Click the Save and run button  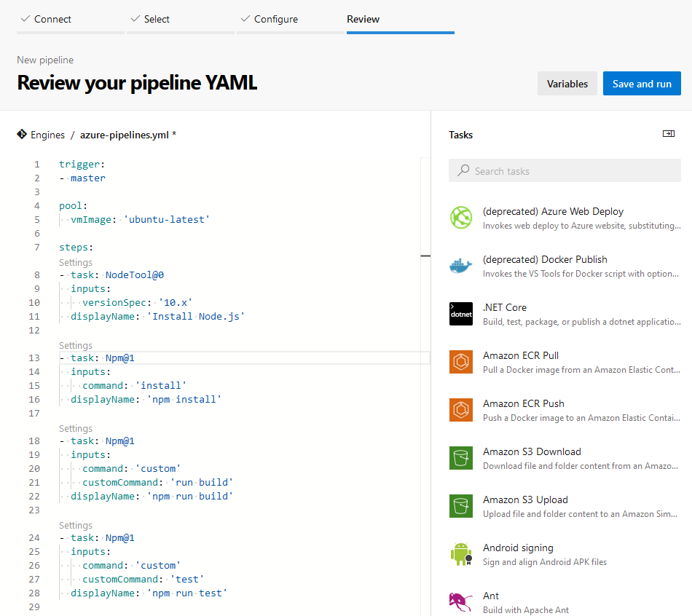[642, 83]
